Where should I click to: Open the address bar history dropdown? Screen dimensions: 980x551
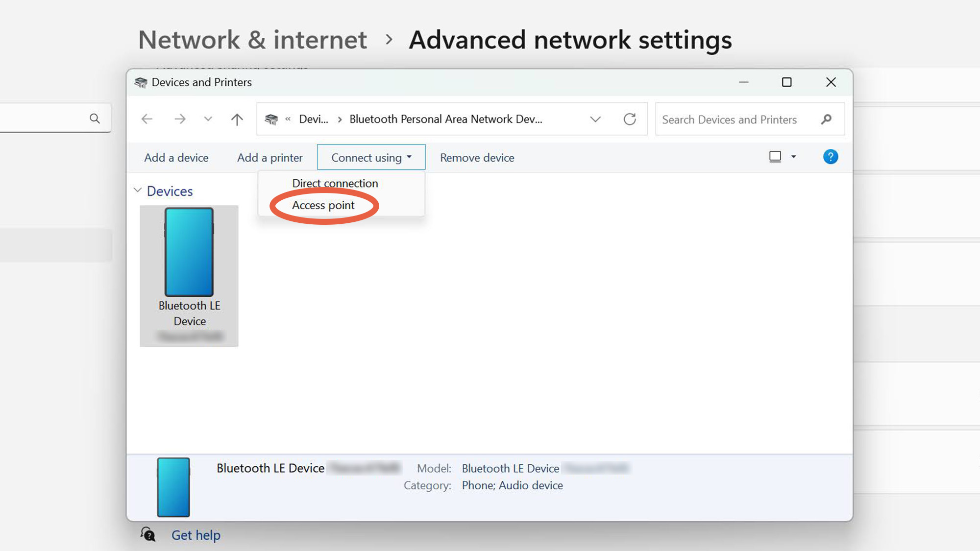[595, 119]
